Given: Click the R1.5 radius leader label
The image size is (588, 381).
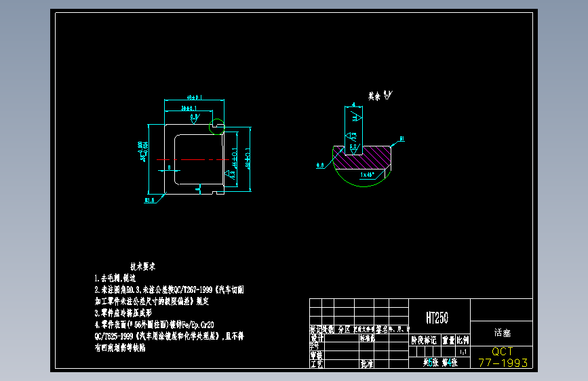Looking at the screenshot, I should (x=150, y=200).
